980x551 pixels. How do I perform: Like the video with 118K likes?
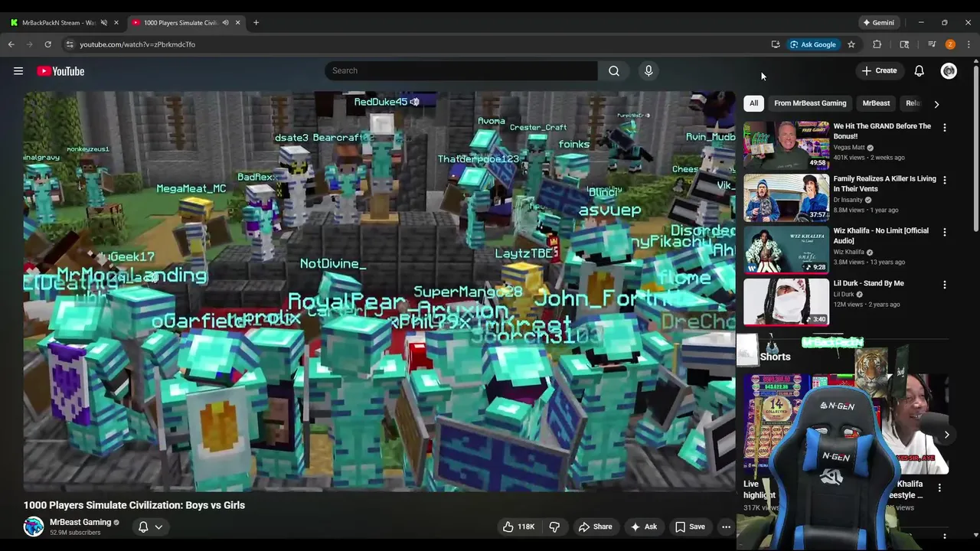pos(518,527)
